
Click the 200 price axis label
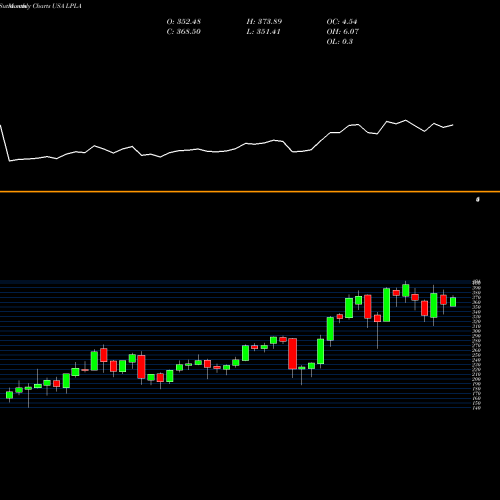point(477,379)
